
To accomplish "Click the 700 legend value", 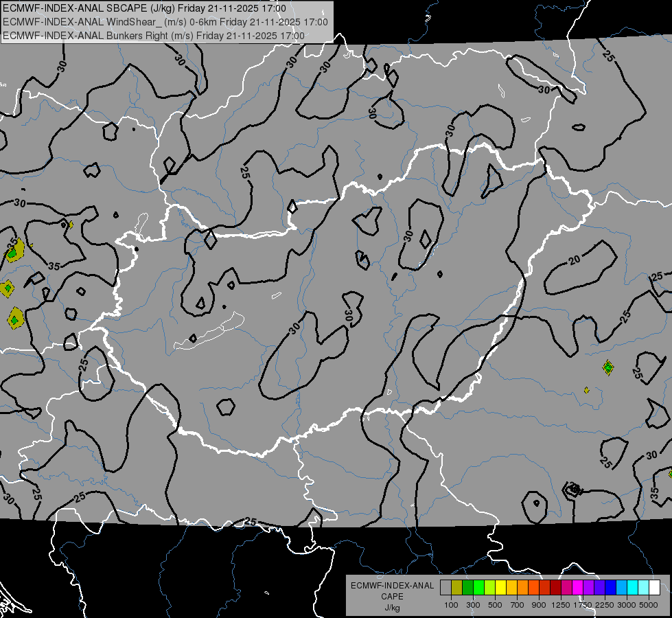I will pos(518,605).
